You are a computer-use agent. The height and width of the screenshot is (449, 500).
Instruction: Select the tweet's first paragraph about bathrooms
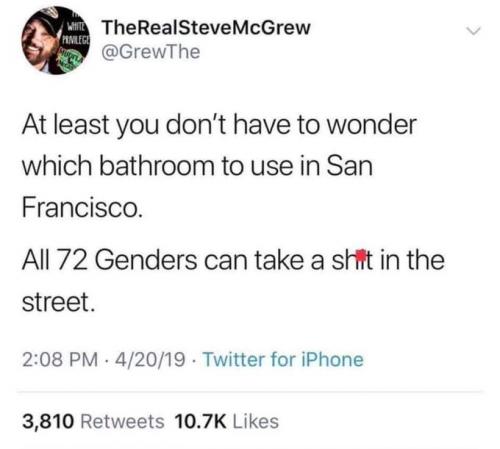(219, 166)
